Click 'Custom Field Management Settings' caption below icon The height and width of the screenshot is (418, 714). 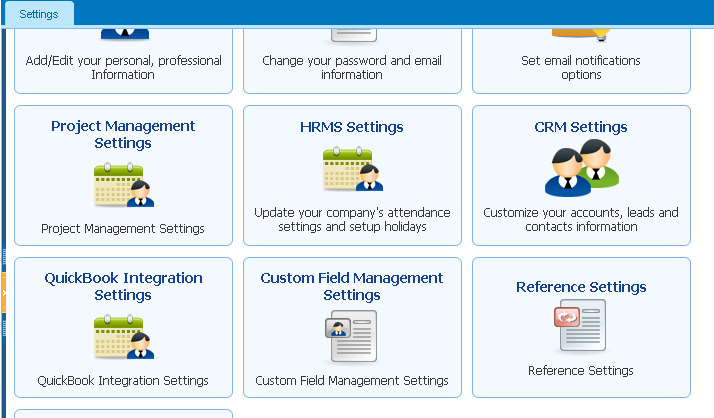pos(352,381)
